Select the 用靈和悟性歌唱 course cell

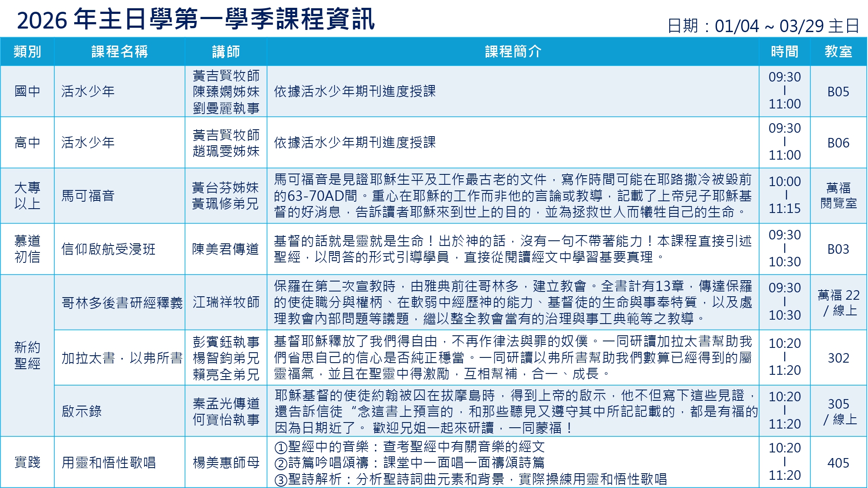pyautogui.click(x=108, y=462)
